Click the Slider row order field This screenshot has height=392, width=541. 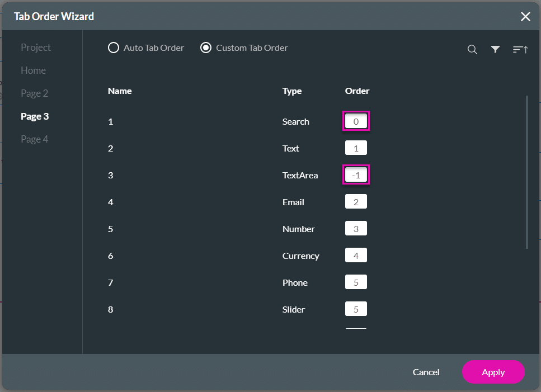356,309
